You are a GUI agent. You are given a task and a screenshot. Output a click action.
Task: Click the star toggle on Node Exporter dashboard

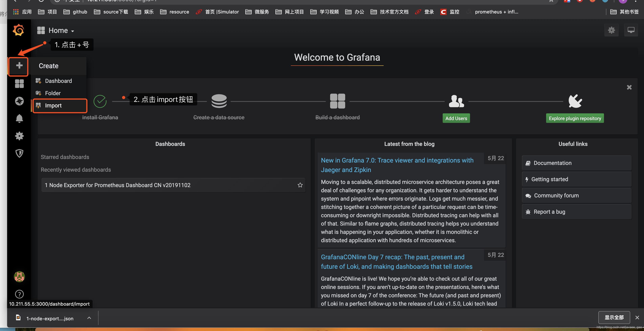tap(300, 185)
